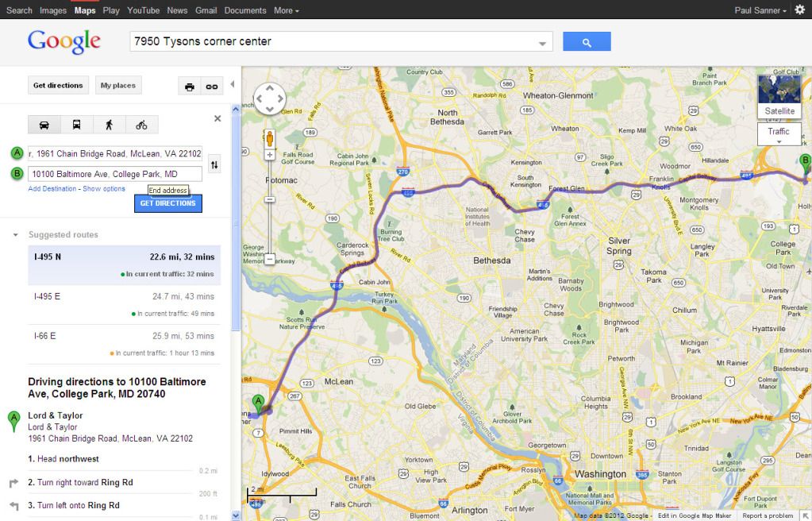Select the driving (car) travel mode

tap(44, 125)
